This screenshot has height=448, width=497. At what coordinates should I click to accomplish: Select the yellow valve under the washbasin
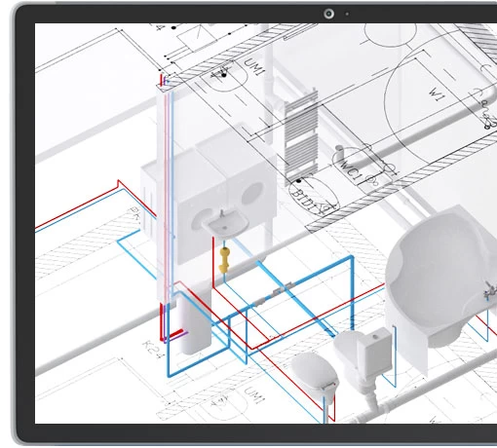224,260
